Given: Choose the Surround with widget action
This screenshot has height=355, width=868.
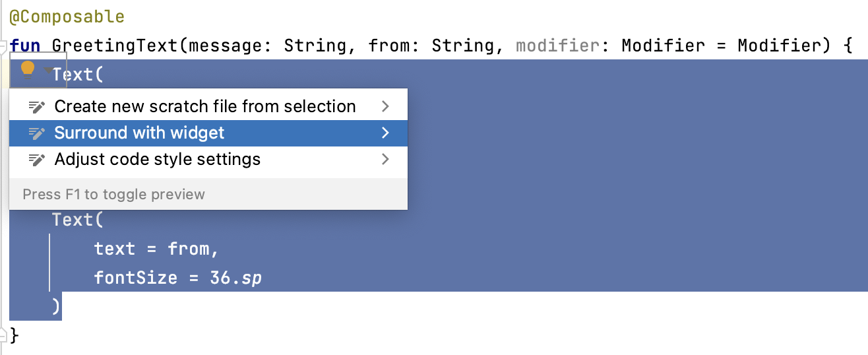Looking at the screenshot, I should 139,133.
